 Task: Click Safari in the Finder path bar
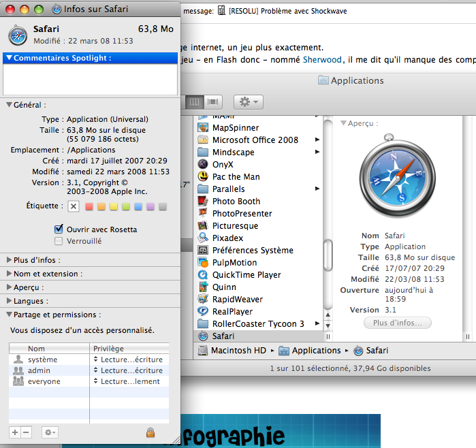coord(371,350)
